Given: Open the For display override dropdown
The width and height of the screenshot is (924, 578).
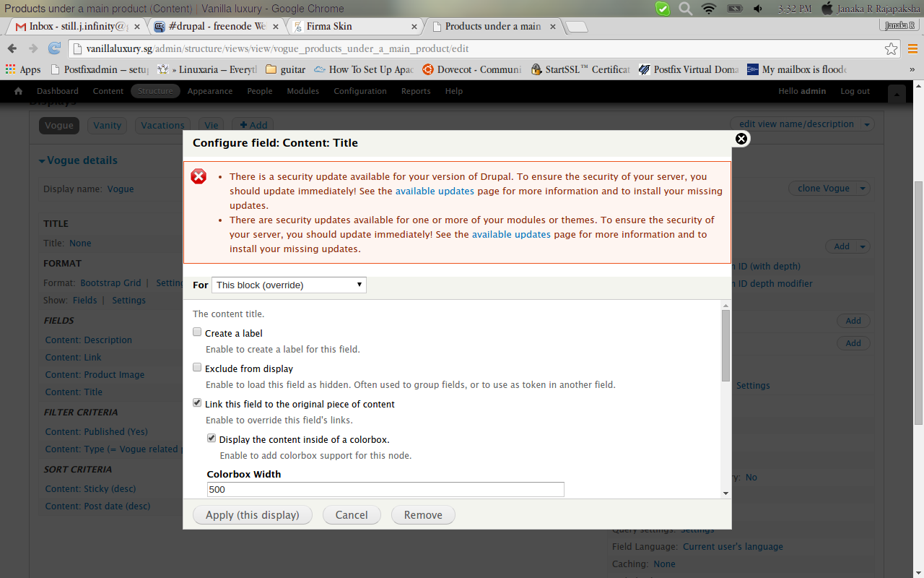Looking at the screenshot, I should 289,285.
